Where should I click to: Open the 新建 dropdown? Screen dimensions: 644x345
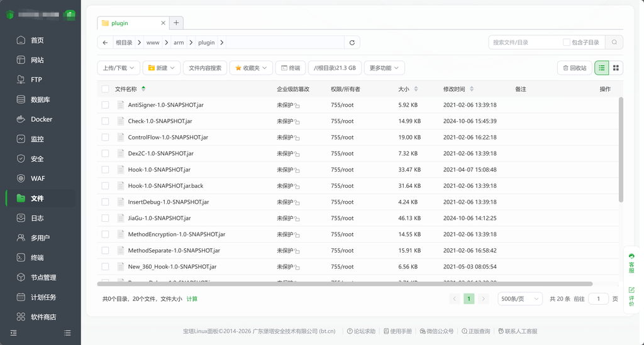coord(162,68)
